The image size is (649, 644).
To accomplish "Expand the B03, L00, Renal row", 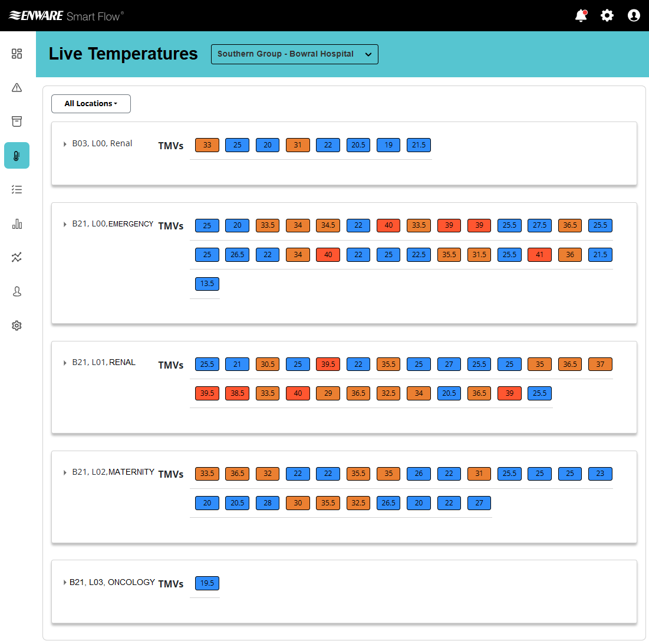I will (65, 144).
